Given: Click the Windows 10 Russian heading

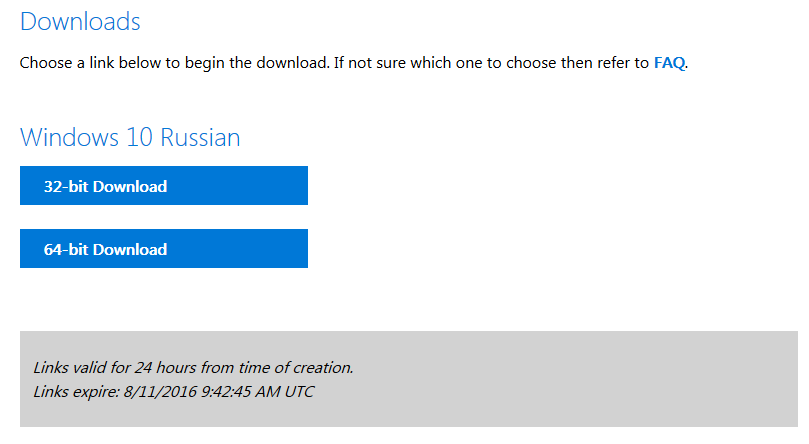Looking at the screenshot, I should pos(130,137).
